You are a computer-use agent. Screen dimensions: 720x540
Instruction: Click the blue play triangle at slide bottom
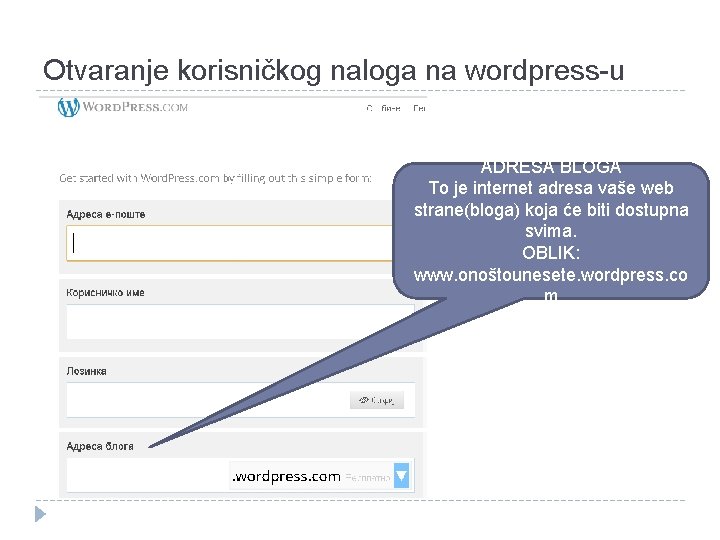[x=40, y=514]
